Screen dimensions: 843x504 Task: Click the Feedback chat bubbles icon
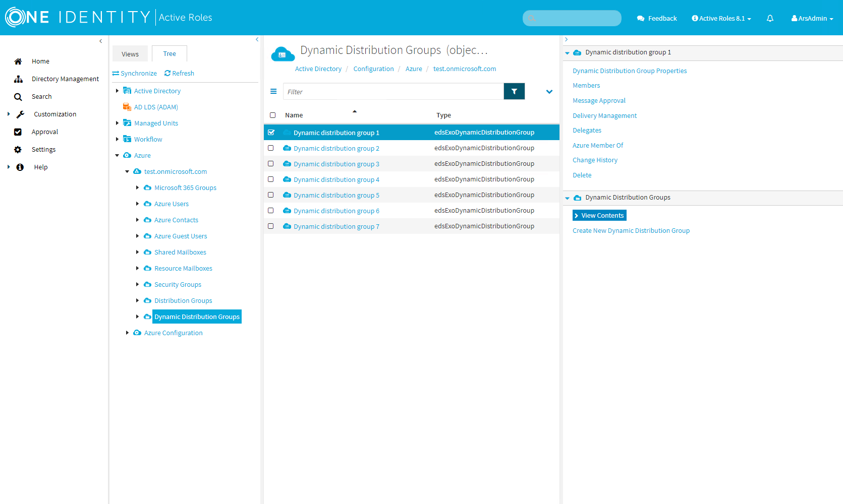point(641,19)
